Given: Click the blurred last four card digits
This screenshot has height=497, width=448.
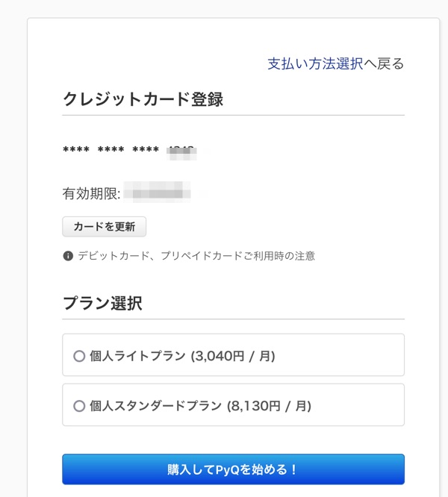Looking at the screenshot, I should tap(181, 151).
